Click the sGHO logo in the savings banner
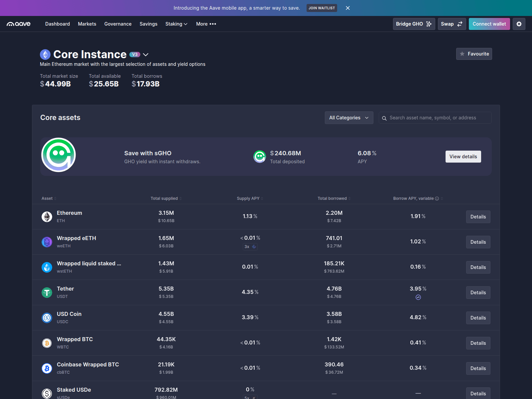 tap(58, 155)
